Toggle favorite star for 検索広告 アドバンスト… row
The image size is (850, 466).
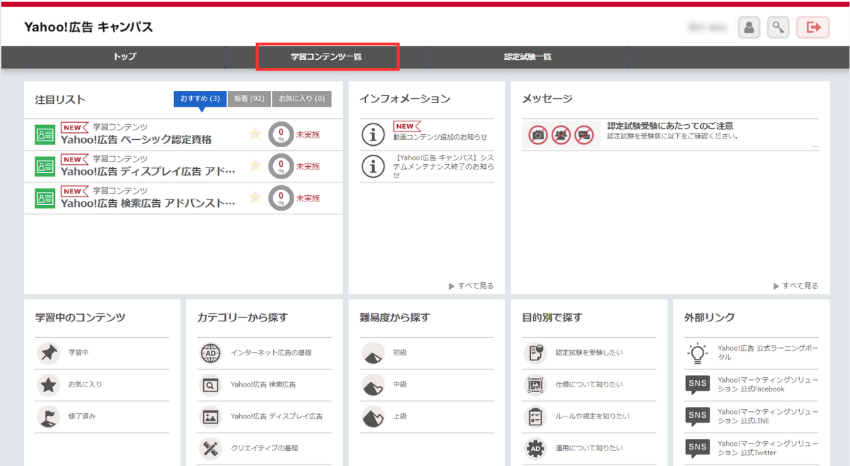pyautogui.click(x=255, y=198)
